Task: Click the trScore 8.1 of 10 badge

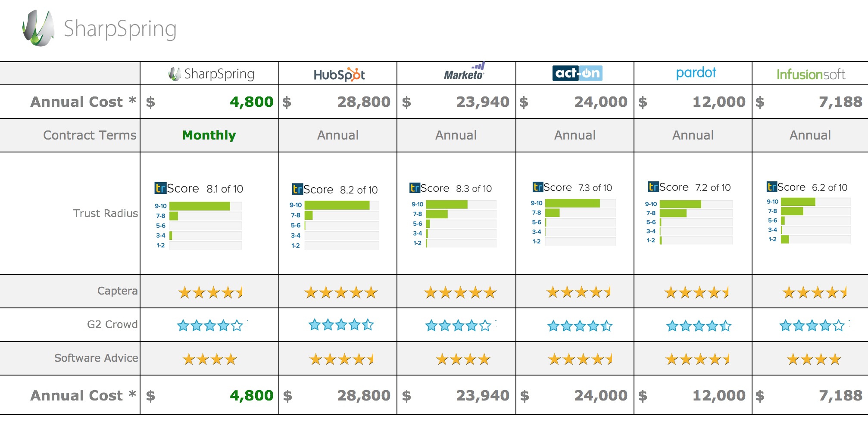Action: click(199, 189)
